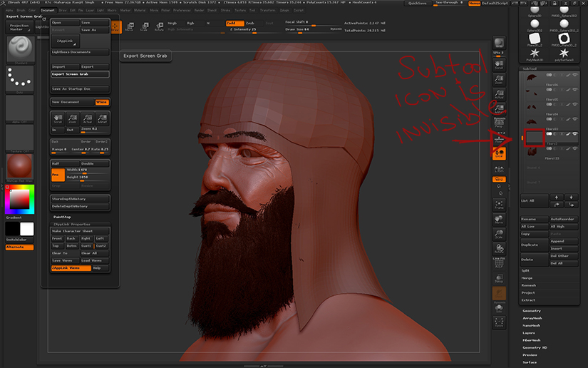
Task: Move subtool down with the down arrow
Action: tap(571, 198)
